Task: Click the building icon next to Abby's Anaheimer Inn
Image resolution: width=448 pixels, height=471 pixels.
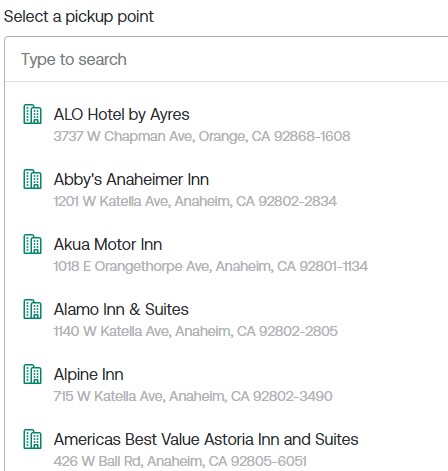Action: click(32, 179)
